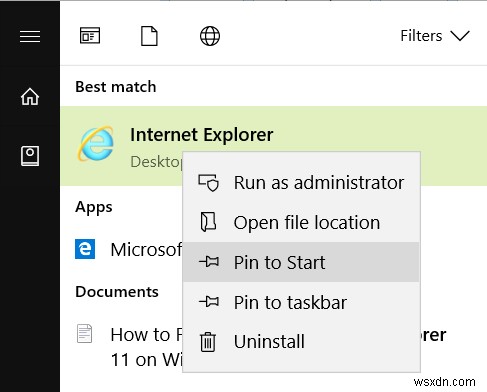Go to Home in the search sidebar
Screen dimensions: 487x392
[x=30, y=97]
